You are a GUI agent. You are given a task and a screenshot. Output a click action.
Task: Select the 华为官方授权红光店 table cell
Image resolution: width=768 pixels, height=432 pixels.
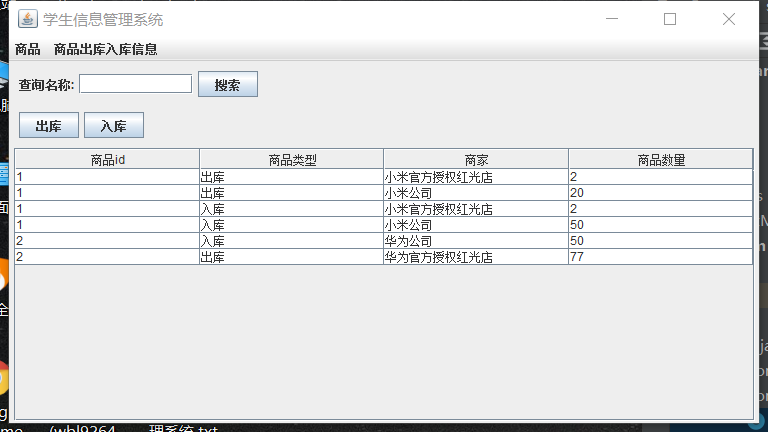pyautogui.click(x=476, y=257)
